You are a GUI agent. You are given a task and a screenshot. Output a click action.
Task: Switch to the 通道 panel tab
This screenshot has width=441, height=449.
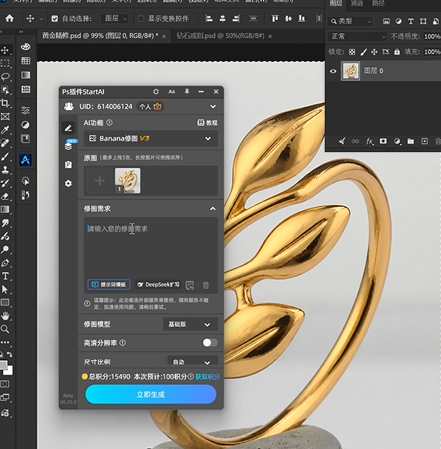[x=357, y=3]
